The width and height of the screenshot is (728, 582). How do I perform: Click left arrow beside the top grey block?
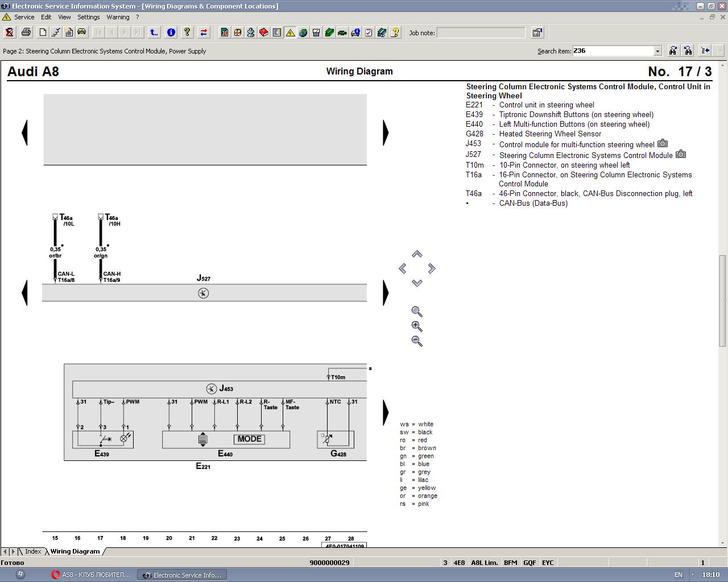click(x=24, y=132)
